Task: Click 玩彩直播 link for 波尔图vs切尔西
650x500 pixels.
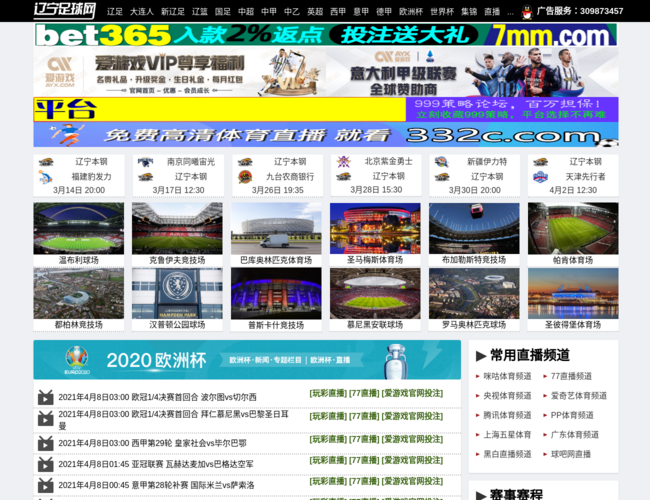Action: point(327,393)
